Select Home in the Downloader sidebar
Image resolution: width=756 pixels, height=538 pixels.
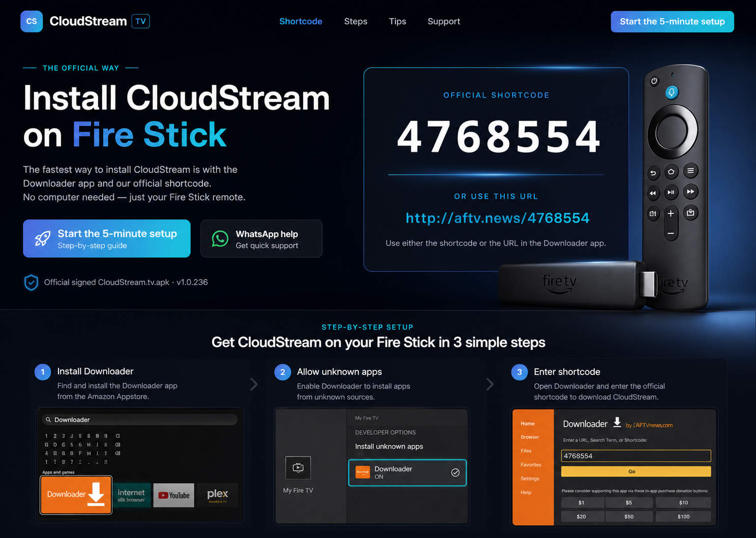(528, 424)
